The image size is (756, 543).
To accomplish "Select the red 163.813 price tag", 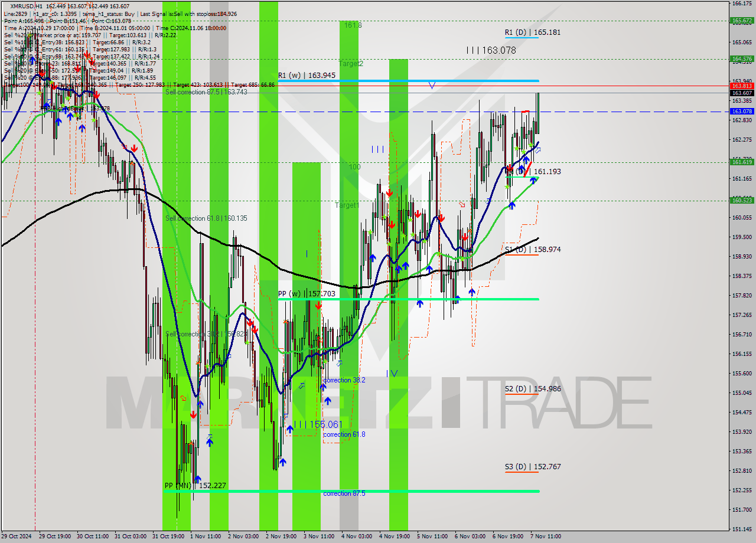I will click(742, 86).
